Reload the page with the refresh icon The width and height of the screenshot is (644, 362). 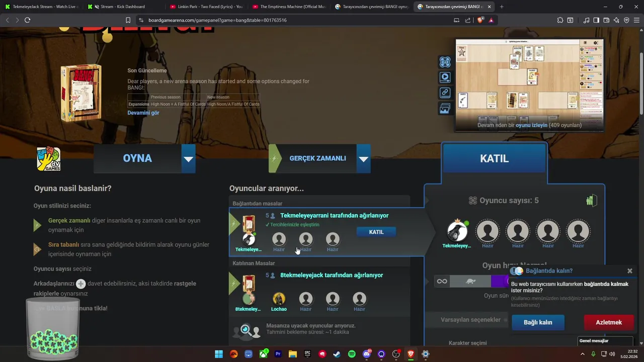click(27, 20)
